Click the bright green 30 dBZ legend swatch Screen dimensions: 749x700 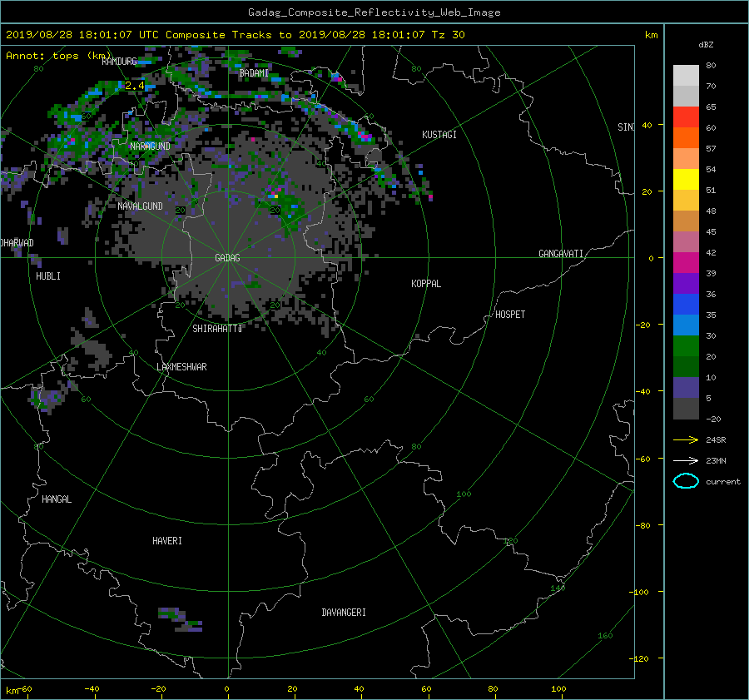click(x=686, y=346)
